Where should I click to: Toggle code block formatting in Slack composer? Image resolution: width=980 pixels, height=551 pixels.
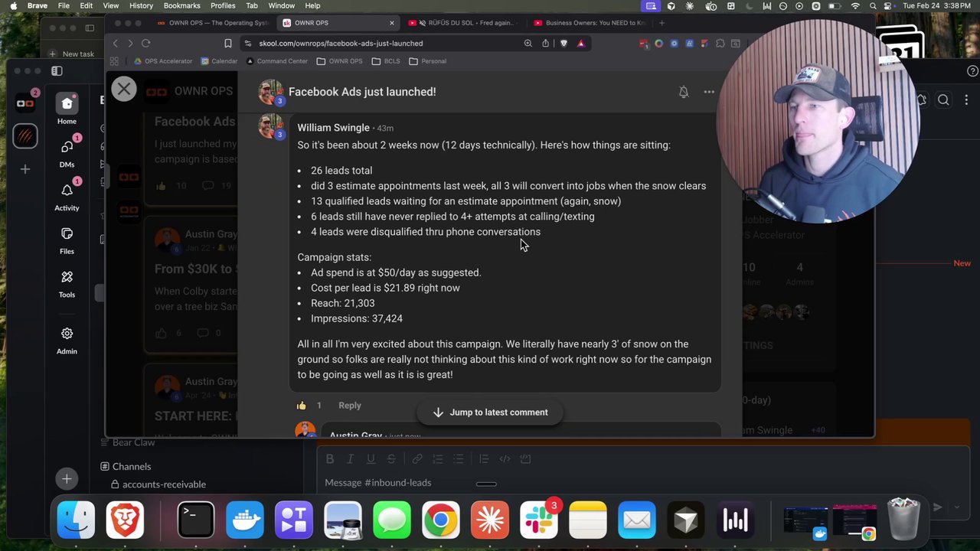click(525, 459)
